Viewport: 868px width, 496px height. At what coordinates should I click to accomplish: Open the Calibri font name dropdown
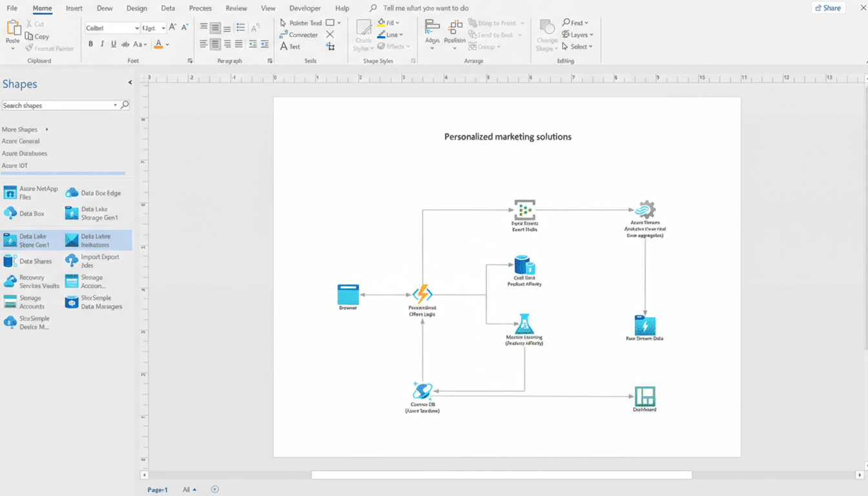coord(112,28)
